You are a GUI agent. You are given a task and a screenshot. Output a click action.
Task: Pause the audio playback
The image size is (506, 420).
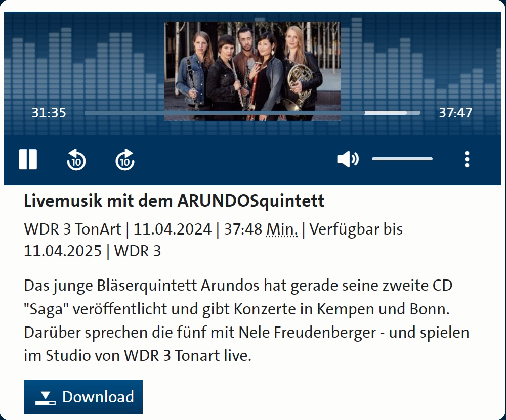click(x=28, y=159)
